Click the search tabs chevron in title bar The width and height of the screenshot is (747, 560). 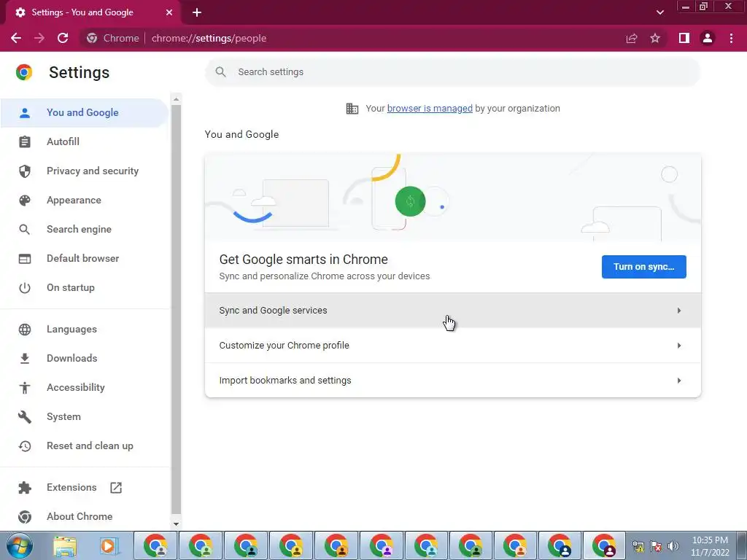[659, 12]
